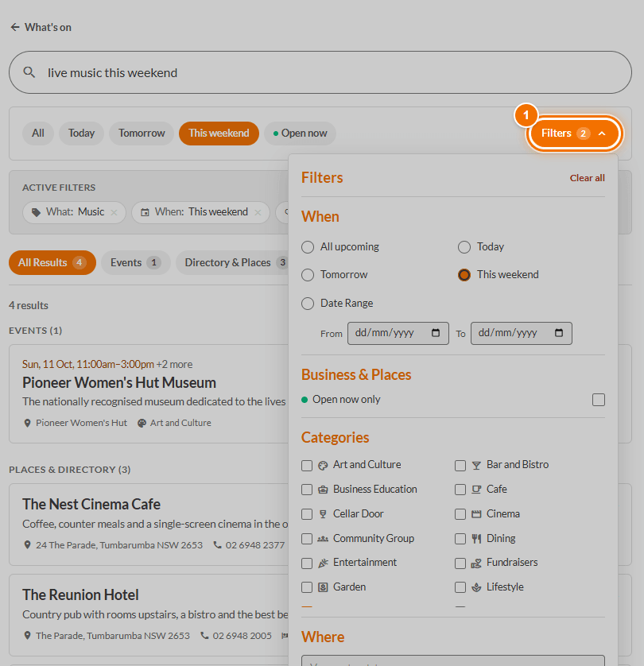This screenshot has height=666, width=644.
Task: Check the Cellar Door category
Action: pos(307,514)
